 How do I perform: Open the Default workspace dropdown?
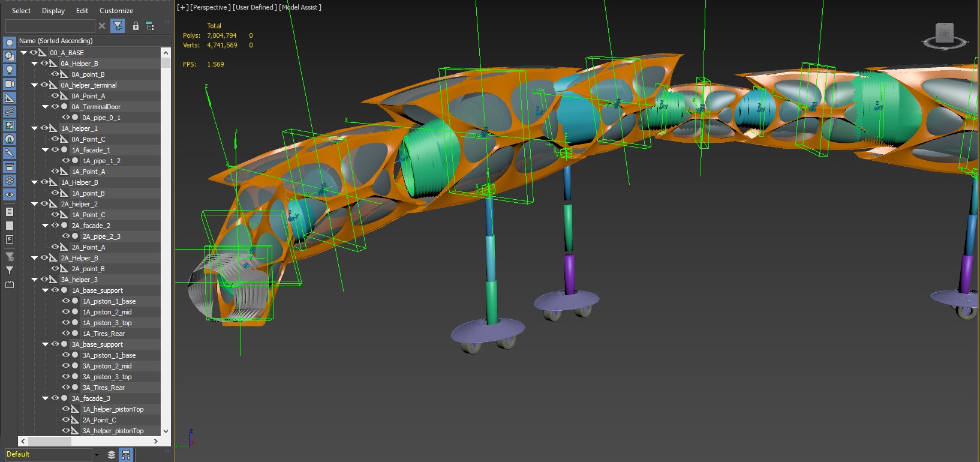click(97, 455)
